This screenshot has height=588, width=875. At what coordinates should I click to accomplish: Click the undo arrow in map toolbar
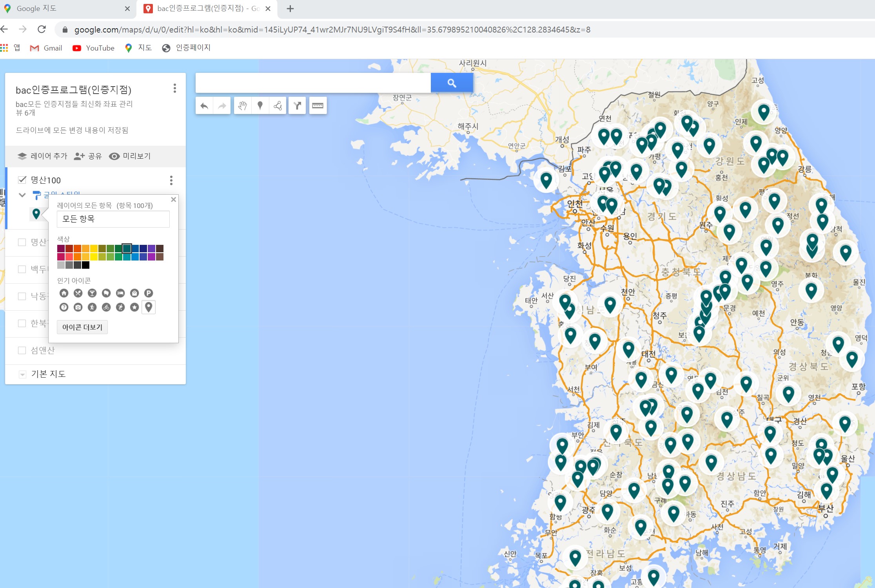pos(204,105)
